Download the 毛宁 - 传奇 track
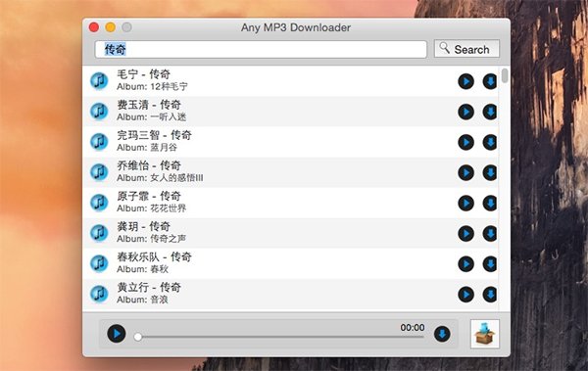588x371 pixels. tap(490, 81)
